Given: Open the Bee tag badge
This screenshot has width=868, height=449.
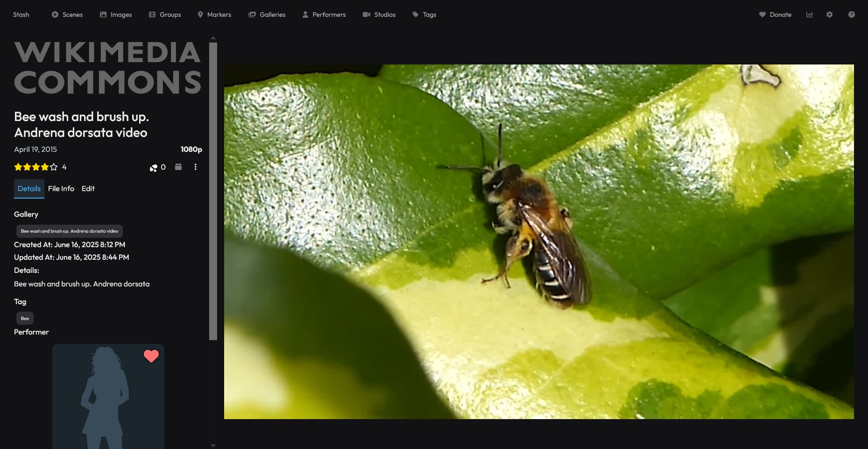Looking at the screenshot, I should point(25,318).
